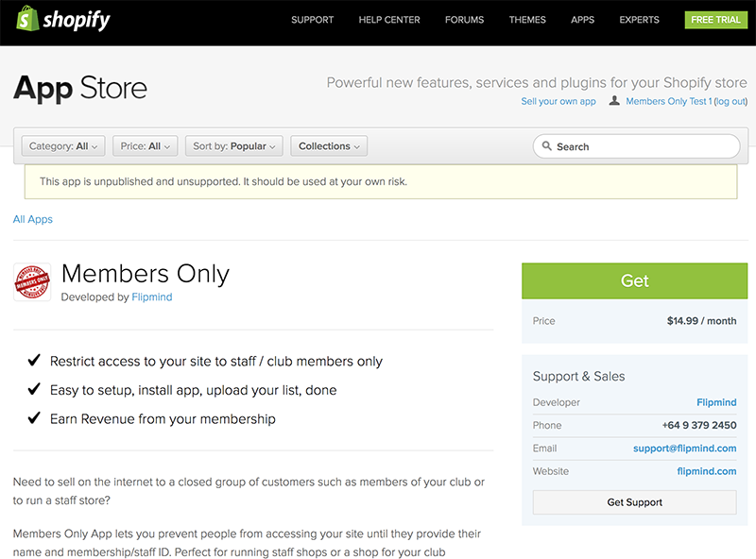Screen dimensions: 756x559
Task: Click the Members Only app stamp icon
Action: (32, 282)
